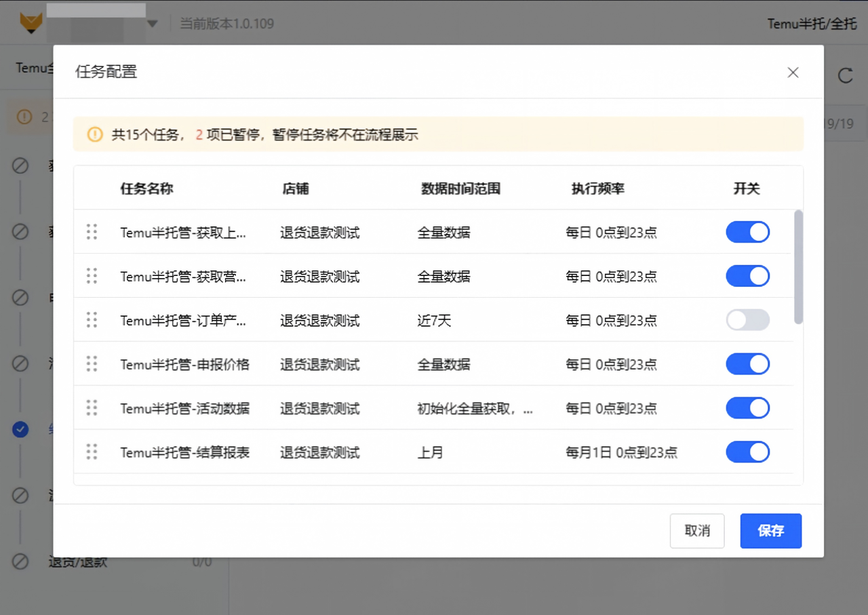The image size is (868, 615).
Task: Click the task list vertical scrollbar
Action: coord(799,266)
